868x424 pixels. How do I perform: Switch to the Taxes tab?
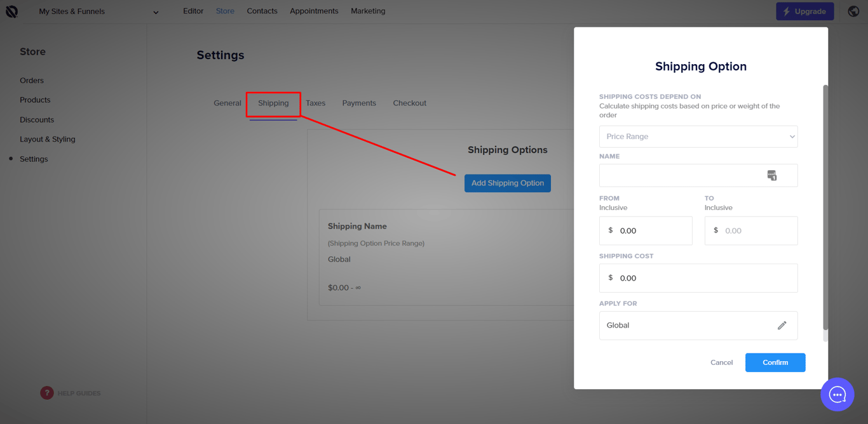click(315, 103)
